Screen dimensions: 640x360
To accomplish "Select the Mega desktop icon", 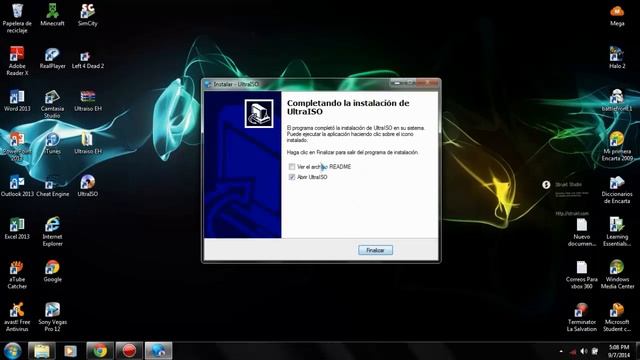I will pyautogui.click(x=617, y=16).
